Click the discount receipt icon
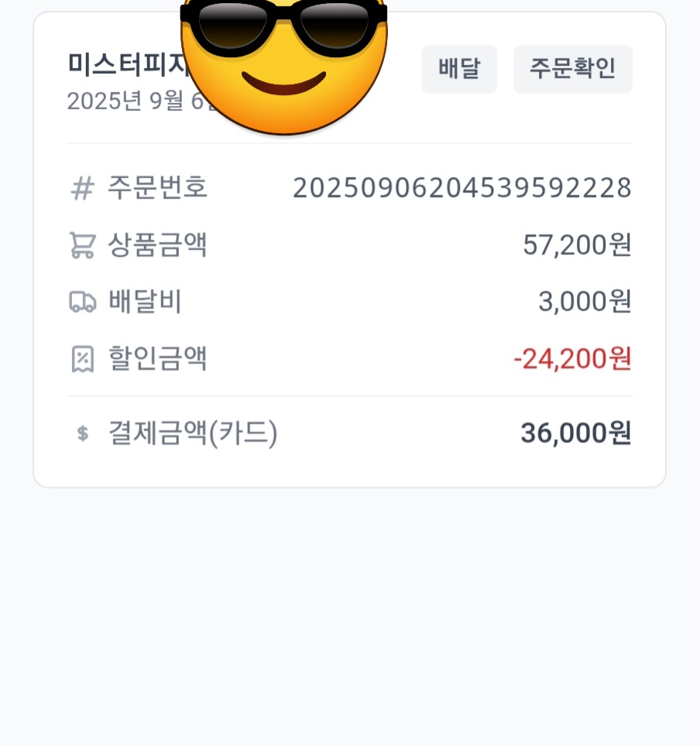The width and height of the screenshot is (700, 746). pos(82,359)
